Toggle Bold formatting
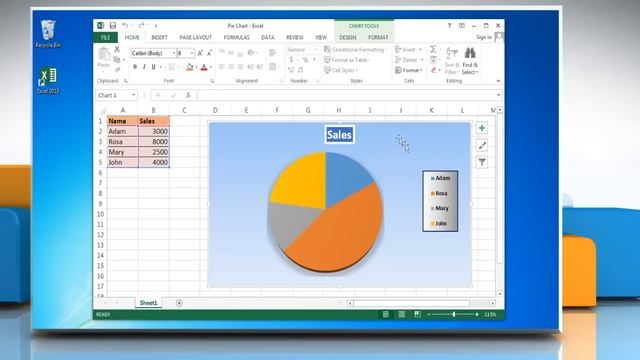 135,67
